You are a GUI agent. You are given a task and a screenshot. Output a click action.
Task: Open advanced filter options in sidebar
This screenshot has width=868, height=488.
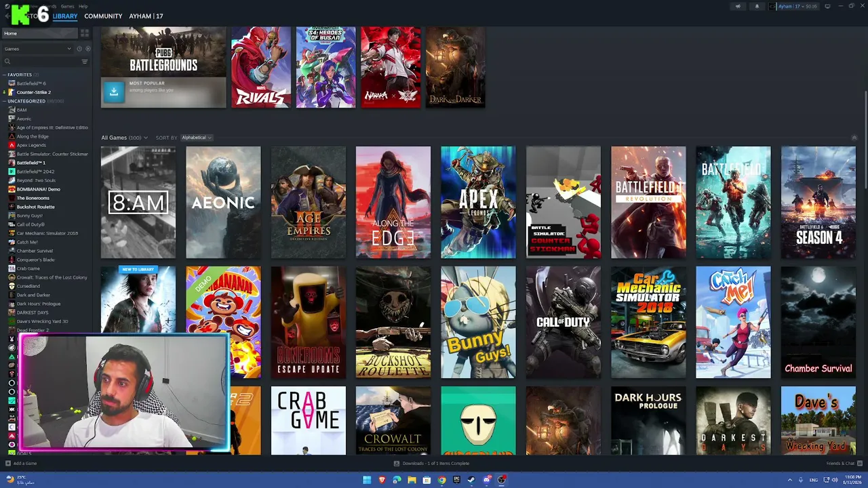(85, 62)
